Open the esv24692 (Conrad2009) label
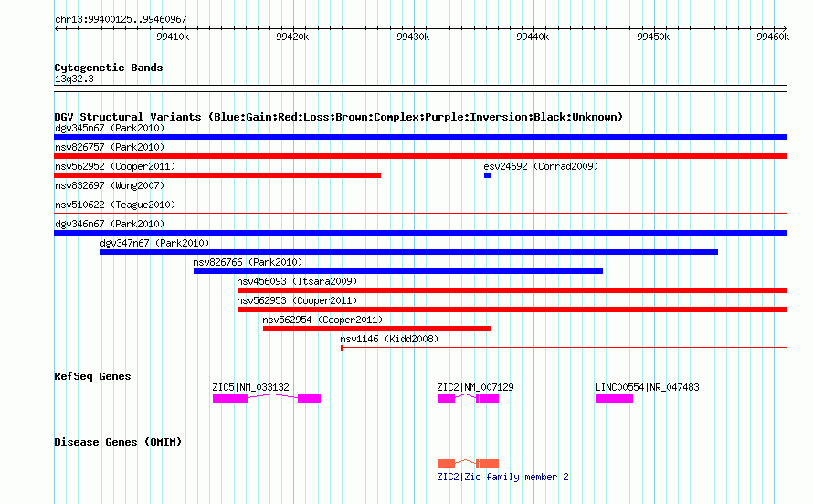This screenshot has width=813, height=504. [x=541, y=166]
